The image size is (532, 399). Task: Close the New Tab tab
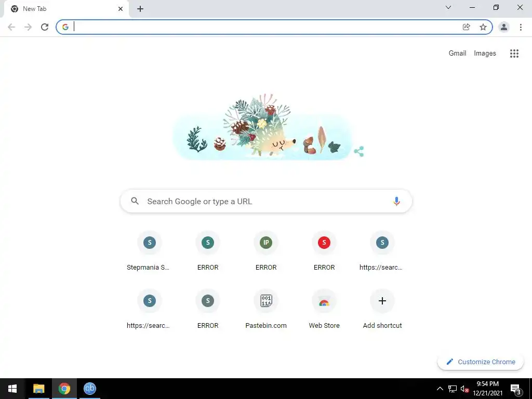(121, 9)
